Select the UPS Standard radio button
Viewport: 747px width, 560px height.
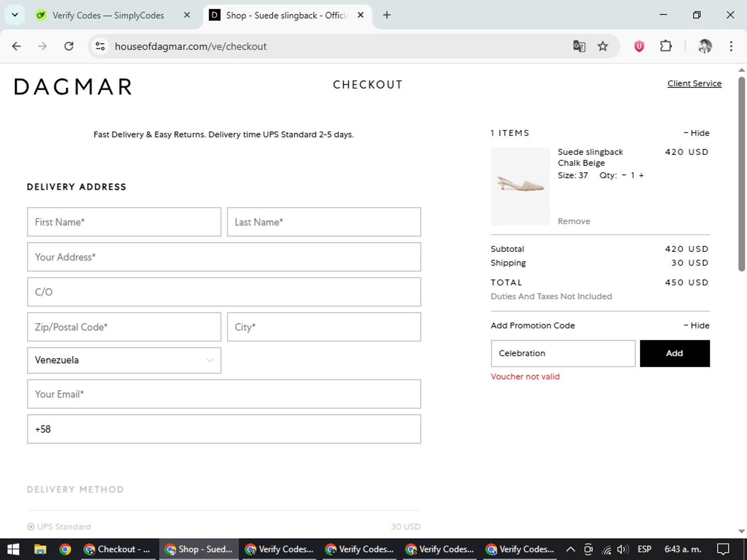click(x=31, y=527)
